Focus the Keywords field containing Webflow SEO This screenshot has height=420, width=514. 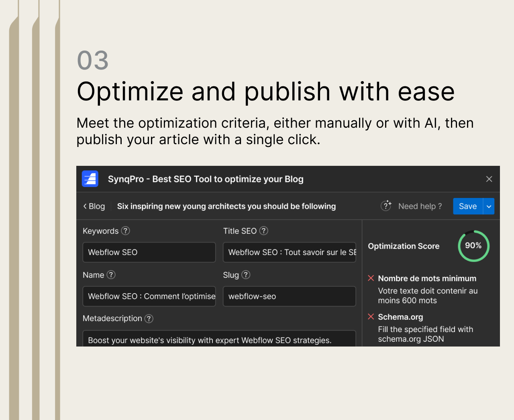click(149, 252)
